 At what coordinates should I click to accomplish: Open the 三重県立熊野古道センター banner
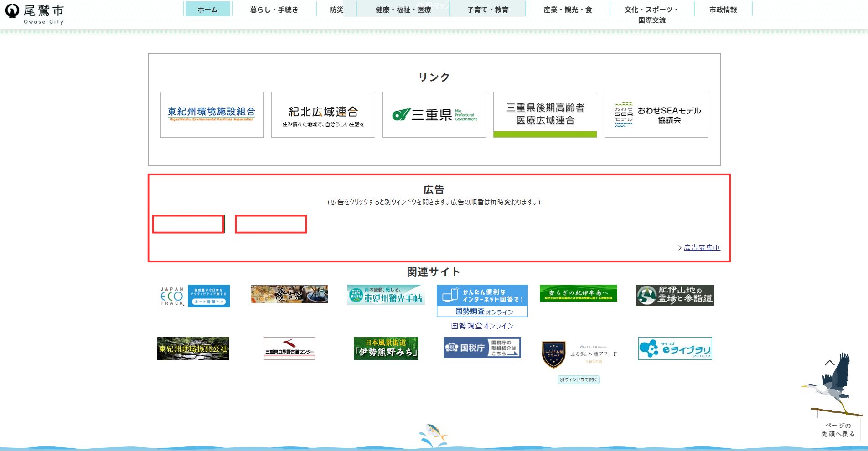tap(289, 348)
